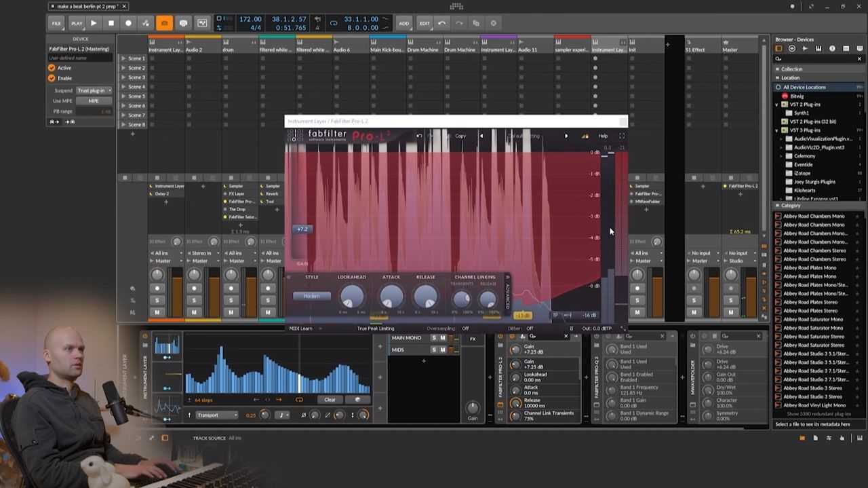Toggle the MPE button

pos(94,101)
